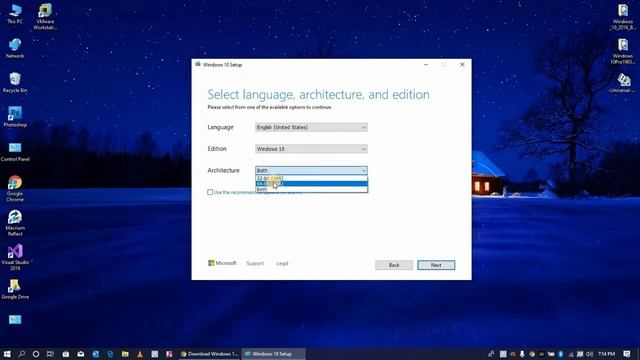Open the Mail app on taskbar
640x360 pixels.
click(x=80, y=354)
